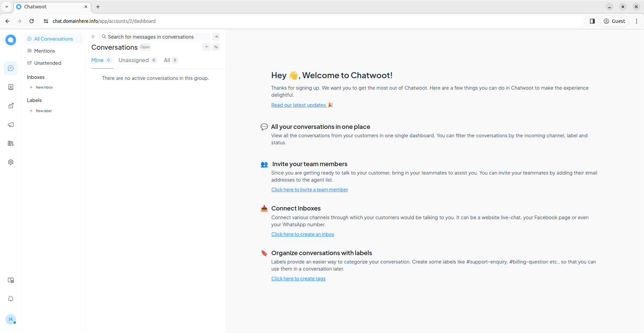Click the Conversations heading

[x=114, y=47]
